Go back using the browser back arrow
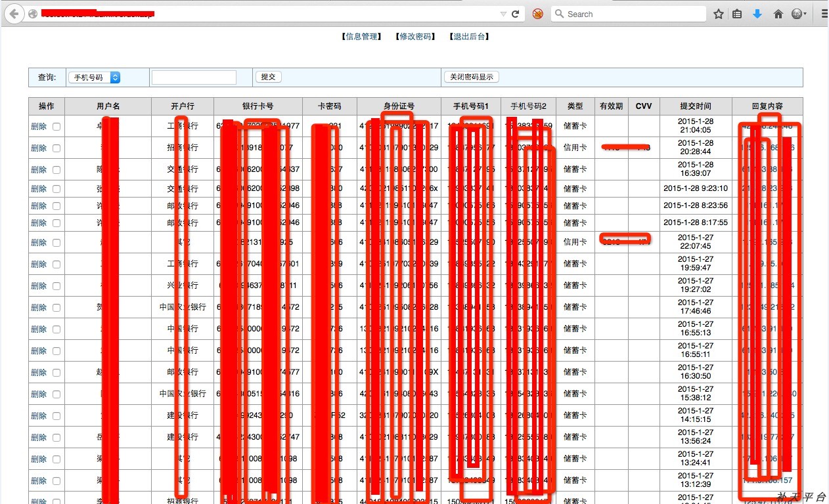Viewport: 829px width, 504px height. pyautogui.click(x=14, y=14)
